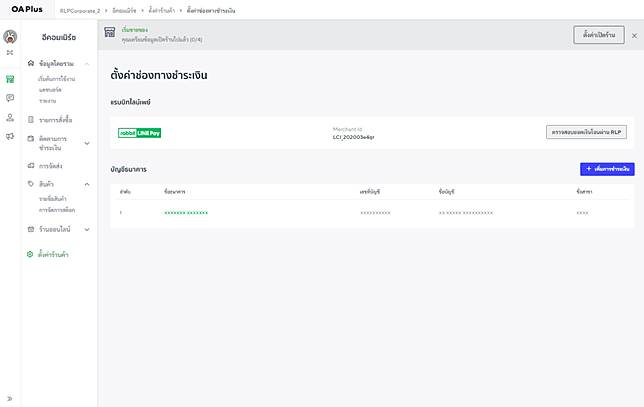Click the Rabbit LINE Pay logo
This screenshot has width=644, height=407.
tap(140, 133)
